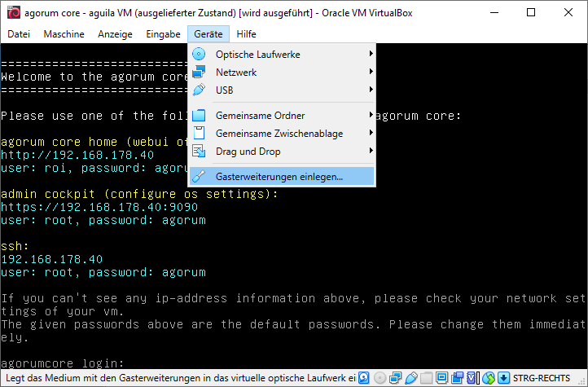
Task: Minimize the VirtualBox window
Action: [x=494, y=12]
